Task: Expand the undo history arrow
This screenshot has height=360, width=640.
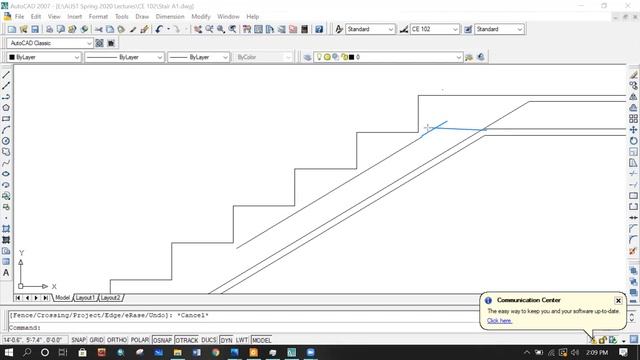Action: [x=168, y=29]
